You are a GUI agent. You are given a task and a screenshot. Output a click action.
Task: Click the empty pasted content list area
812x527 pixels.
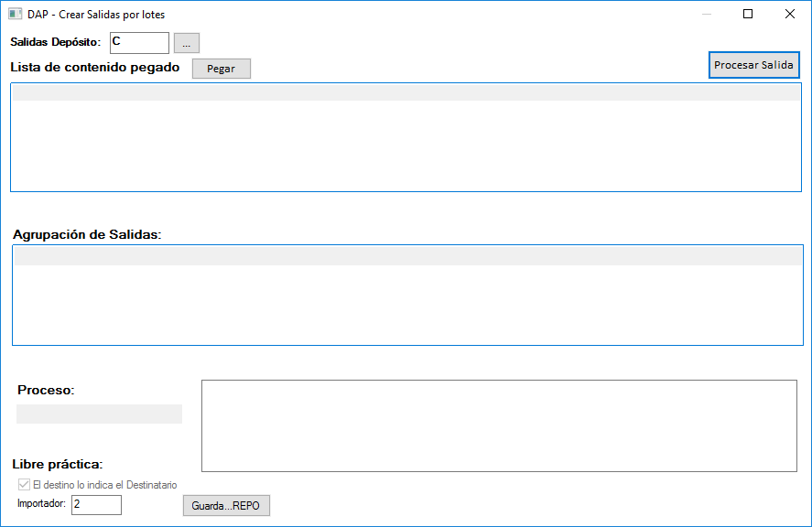click(406, 145)
